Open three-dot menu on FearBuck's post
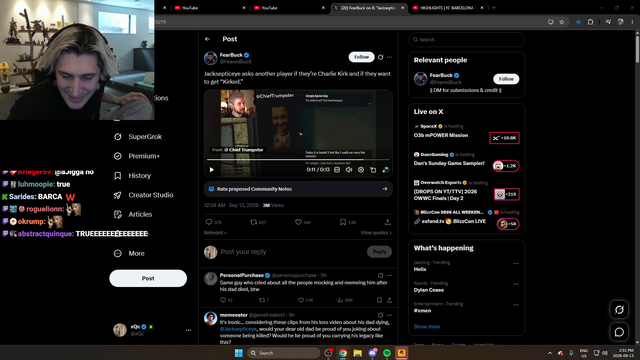640x360 pixels. (389, 57)
